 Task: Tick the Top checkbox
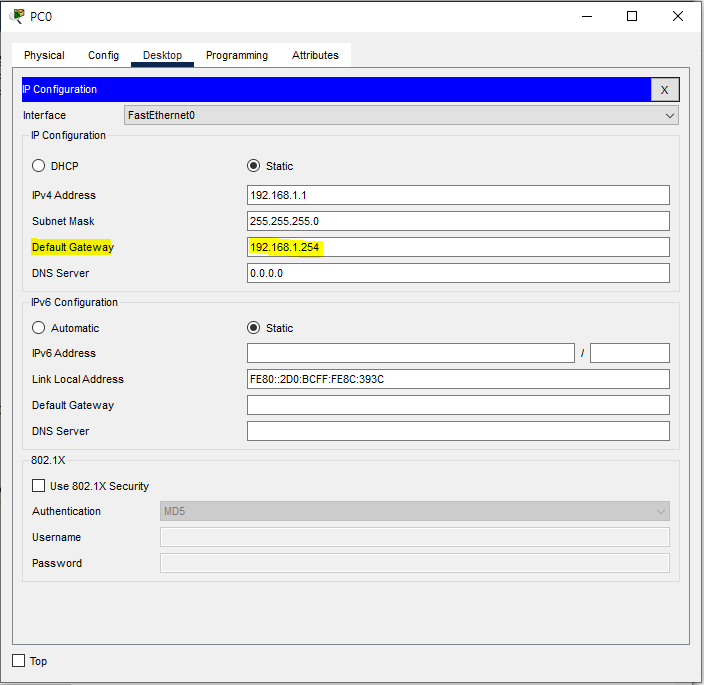(18, 660)
